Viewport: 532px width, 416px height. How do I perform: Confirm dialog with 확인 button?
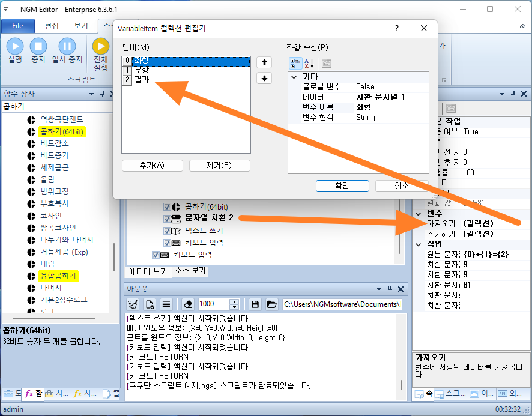[342, 186]
